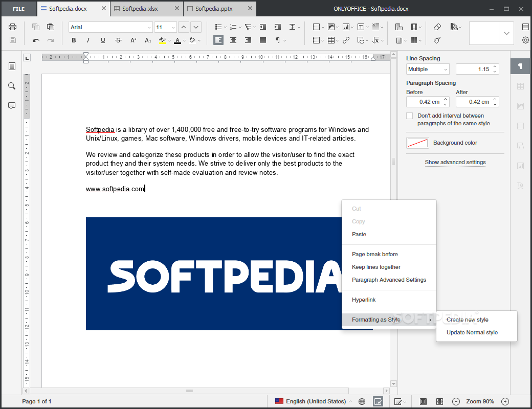532x409 pixels.
Task: Click the text highlight color button
Action: pyautogui.click(x=163, y=40)
